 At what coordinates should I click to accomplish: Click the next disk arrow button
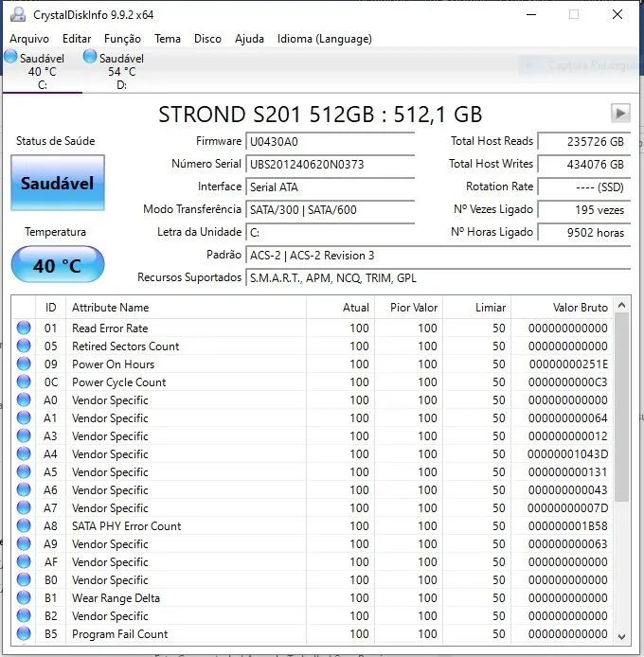(x=620, y=114)
